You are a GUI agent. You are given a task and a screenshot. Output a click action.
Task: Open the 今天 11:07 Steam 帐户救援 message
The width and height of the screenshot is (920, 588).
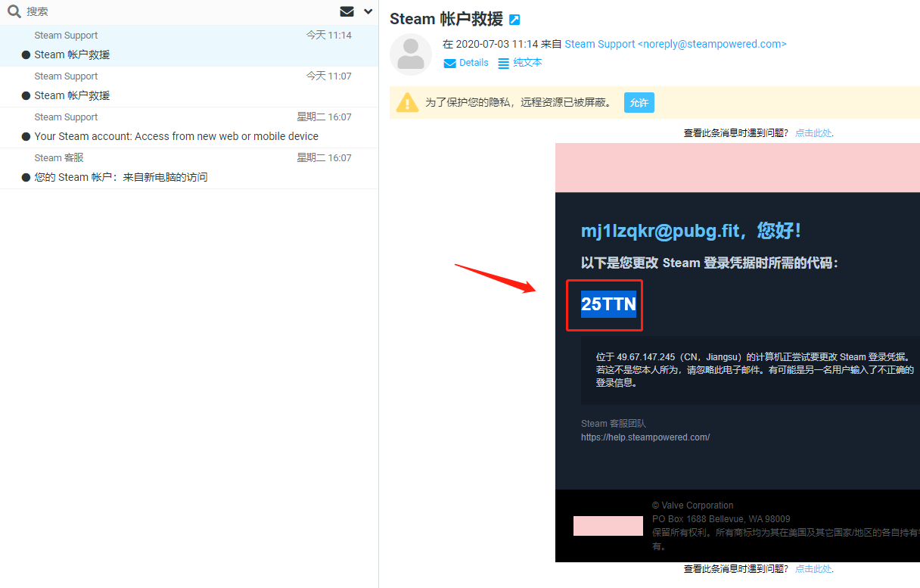coord(189,86)
